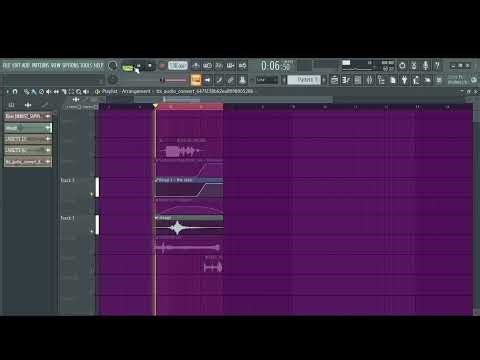Screen dimensions: 480x360
Task: Open the Line snap dropdown
Action: [x=267, y=80]
